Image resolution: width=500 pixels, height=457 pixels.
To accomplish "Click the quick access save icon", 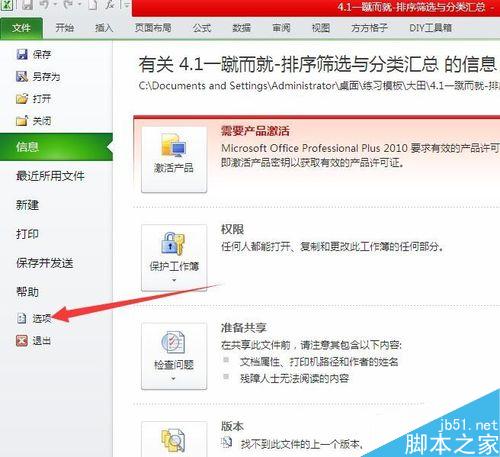I will pyautogui.click(x=28, y=5).
